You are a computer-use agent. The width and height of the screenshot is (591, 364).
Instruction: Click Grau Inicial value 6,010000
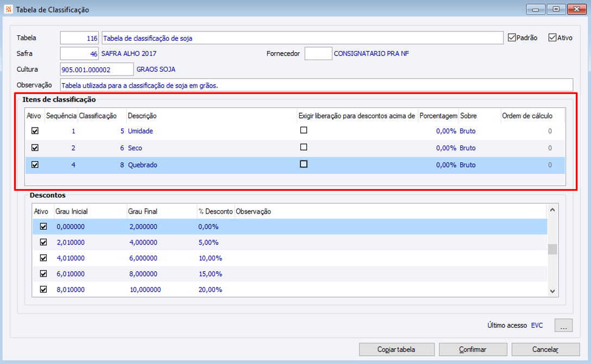71,274
